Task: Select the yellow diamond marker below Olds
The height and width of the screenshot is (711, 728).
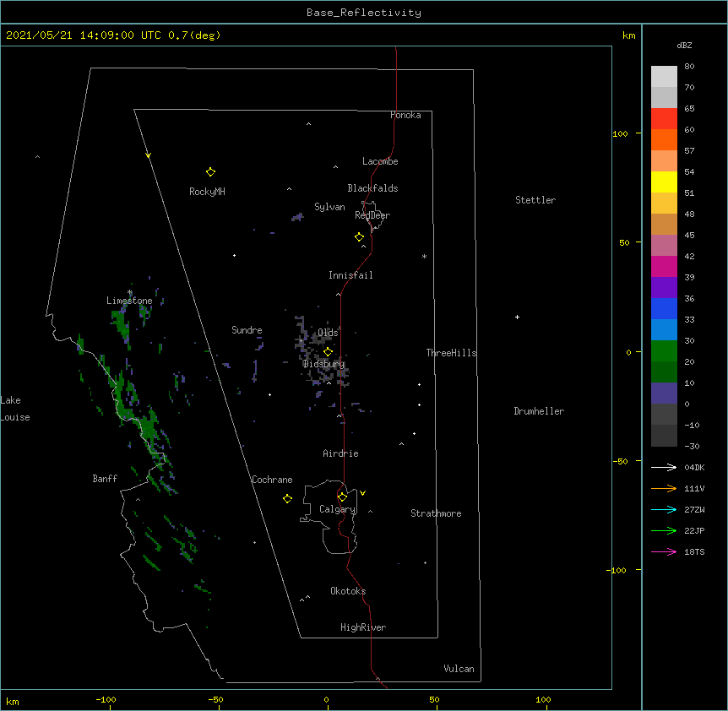Action: pos(328,352)
